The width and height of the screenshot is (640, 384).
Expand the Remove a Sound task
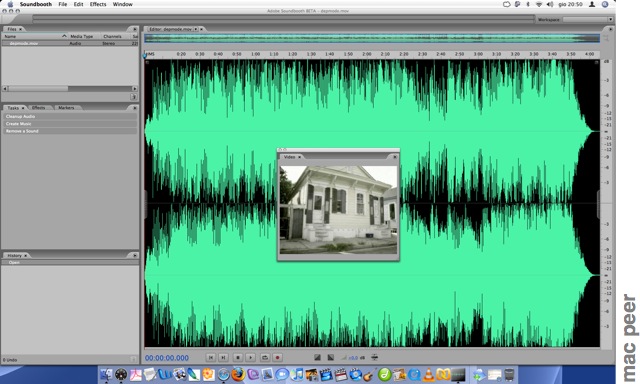click(70, 131)
